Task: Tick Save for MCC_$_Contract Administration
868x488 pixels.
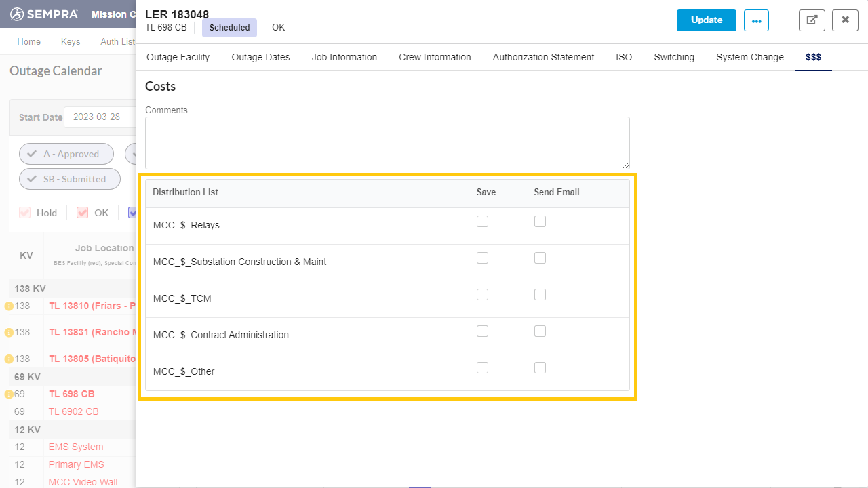Action: pos(482,331)
